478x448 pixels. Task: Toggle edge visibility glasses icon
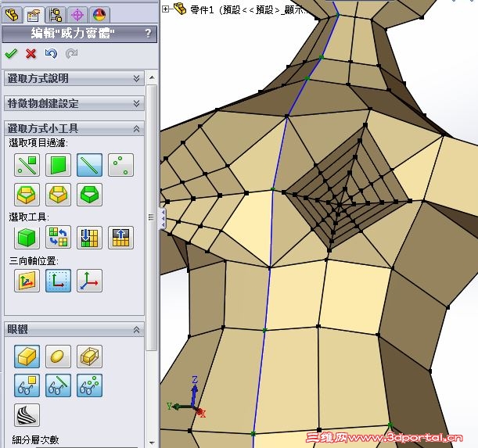tap(58, 385)
